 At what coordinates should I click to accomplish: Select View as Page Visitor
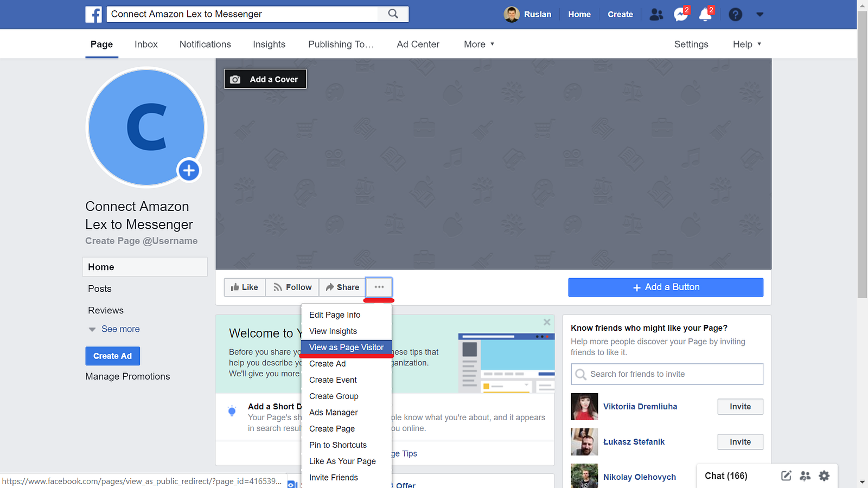(346, 348)
